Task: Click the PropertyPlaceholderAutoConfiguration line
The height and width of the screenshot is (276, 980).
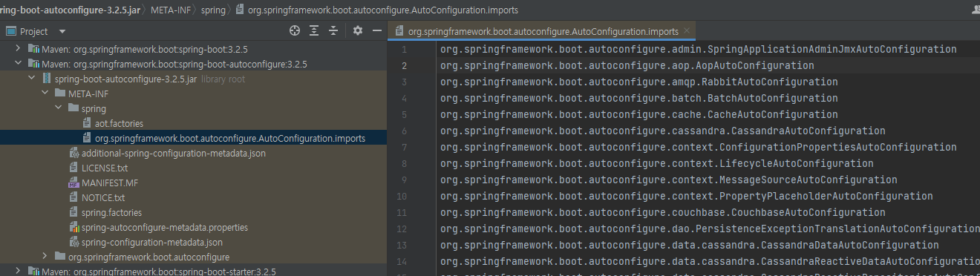Action: [686, 196]
